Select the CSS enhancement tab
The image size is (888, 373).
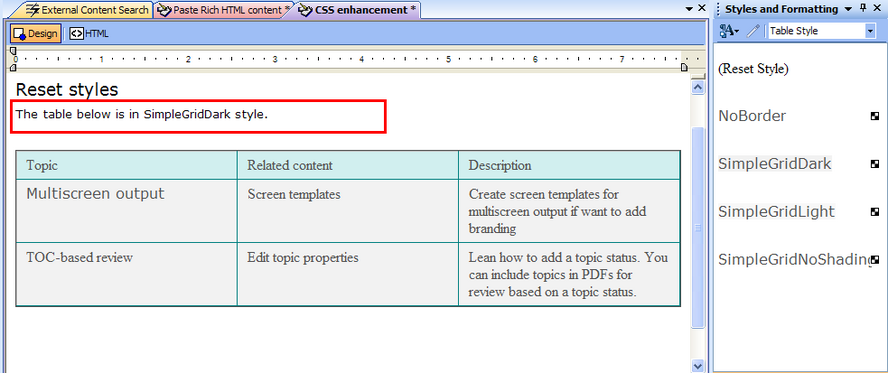(358, 10)
